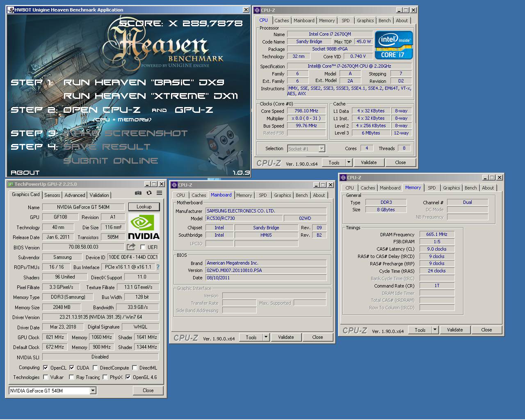Open the Validation tab in GPU-Z
The width and height of the screenshot is (525, 420).
(x=99, y=195)
